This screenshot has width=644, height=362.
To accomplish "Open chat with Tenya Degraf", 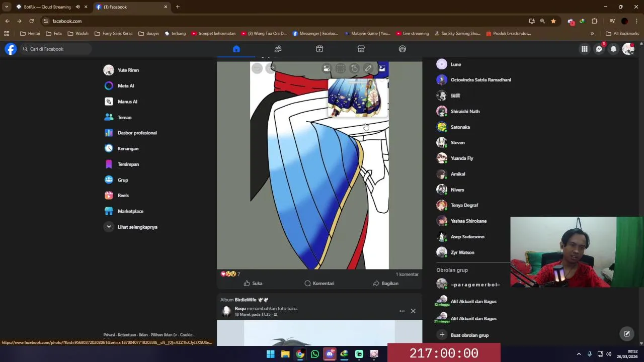I will point(464,205).
